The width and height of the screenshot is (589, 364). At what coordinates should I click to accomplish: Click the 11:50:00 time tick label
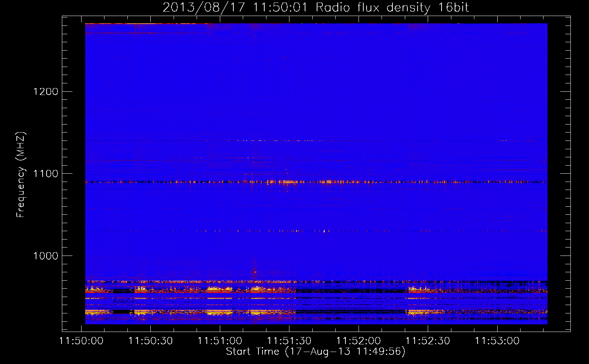(82, 341)
